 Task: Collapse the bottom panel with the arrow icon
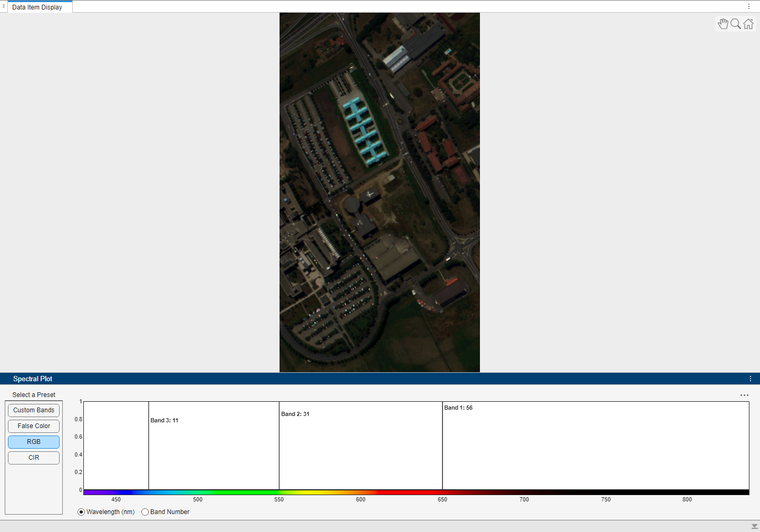point(754,526)
